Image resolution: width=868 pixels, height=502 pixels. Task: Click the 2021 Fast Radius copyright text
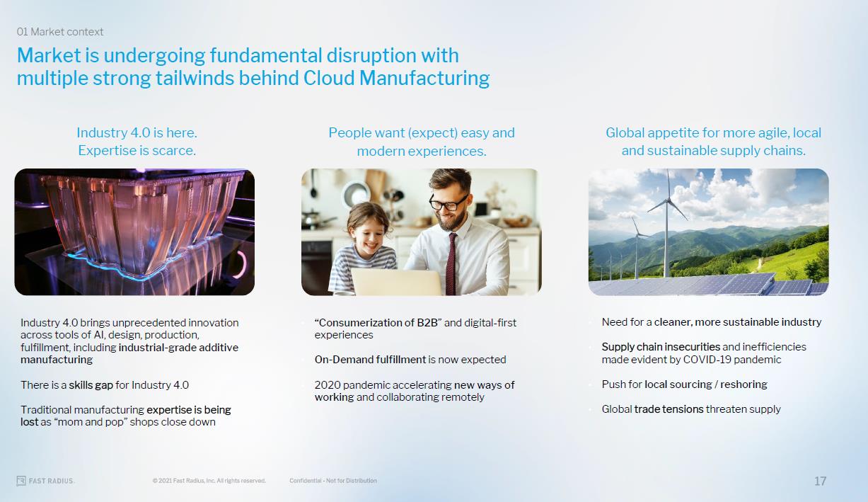pyautogui.click(x=209, y=481)
